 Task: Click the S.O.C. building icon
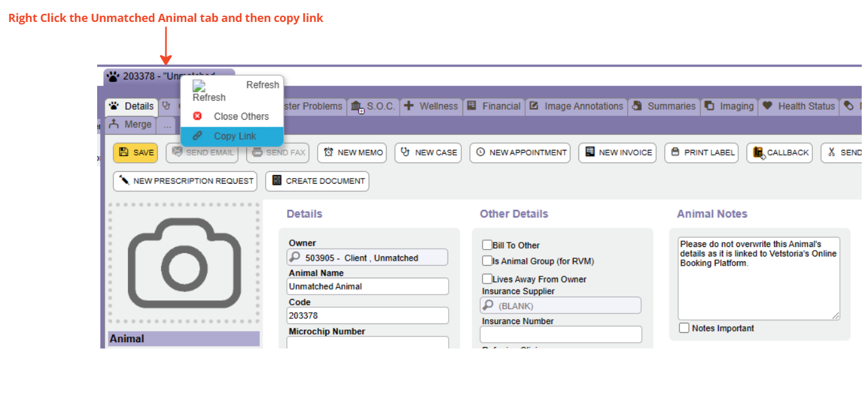tap(358, 107)
